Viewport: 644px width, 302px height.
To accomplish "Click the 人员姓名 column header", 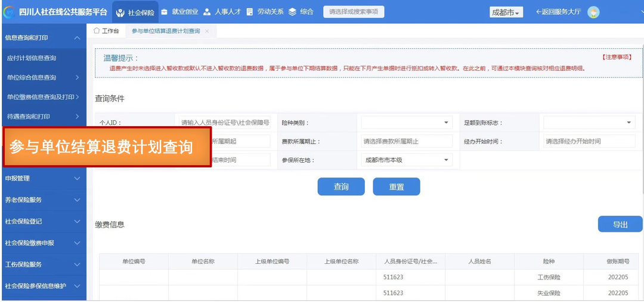I will point(479,261).
